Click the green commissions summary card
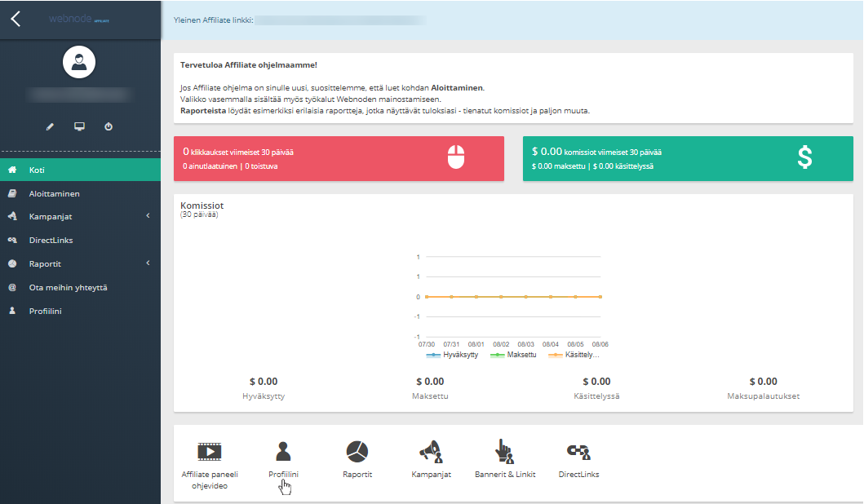Screen dimensions: 864x504 click(x=687, y=158)
